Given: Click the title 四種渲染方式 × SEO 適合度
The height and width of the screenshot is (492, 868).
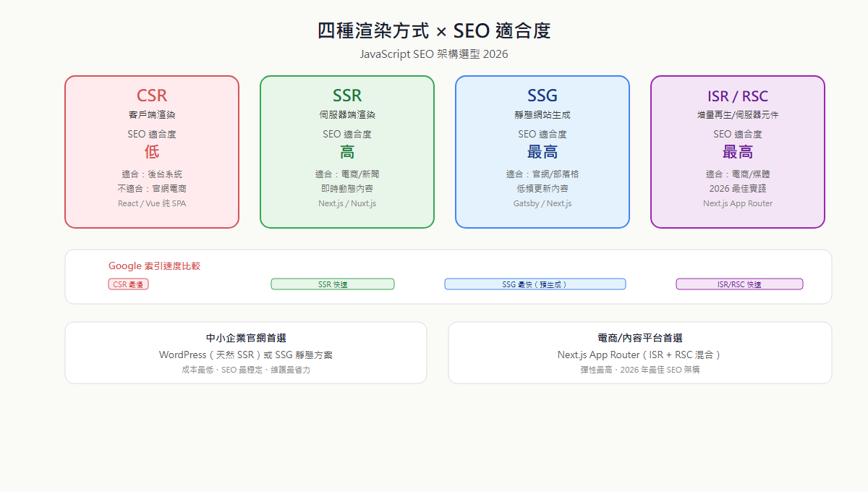Looking at the screenshot, I should click(x=434, y=31).
